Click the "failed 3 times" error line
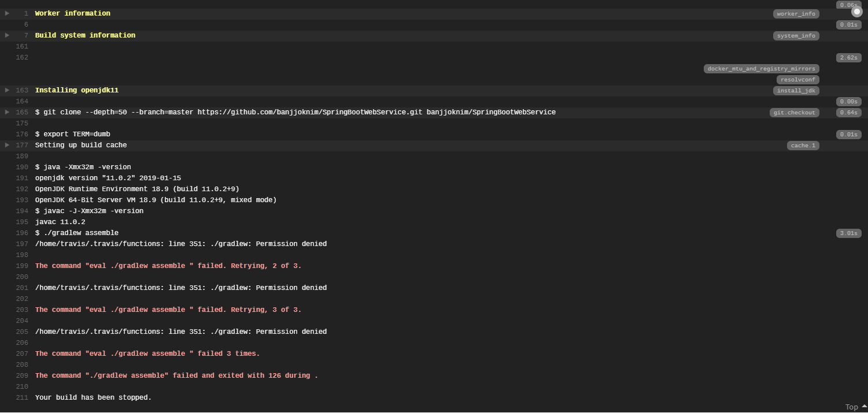This screenshot has height=413, width=868. click(147, 354)
